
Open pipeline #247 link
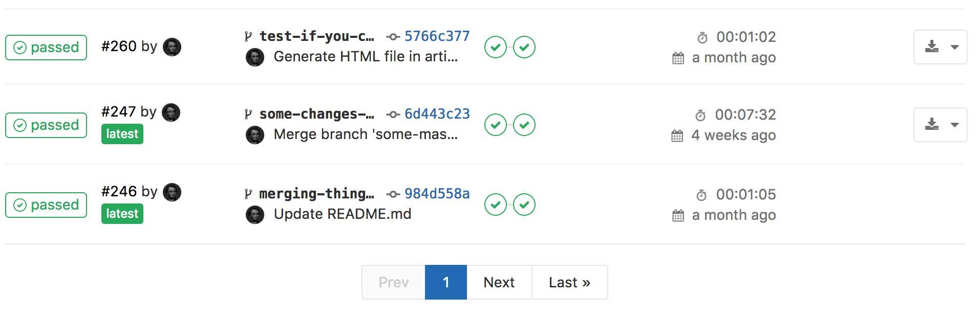point(119,112)
